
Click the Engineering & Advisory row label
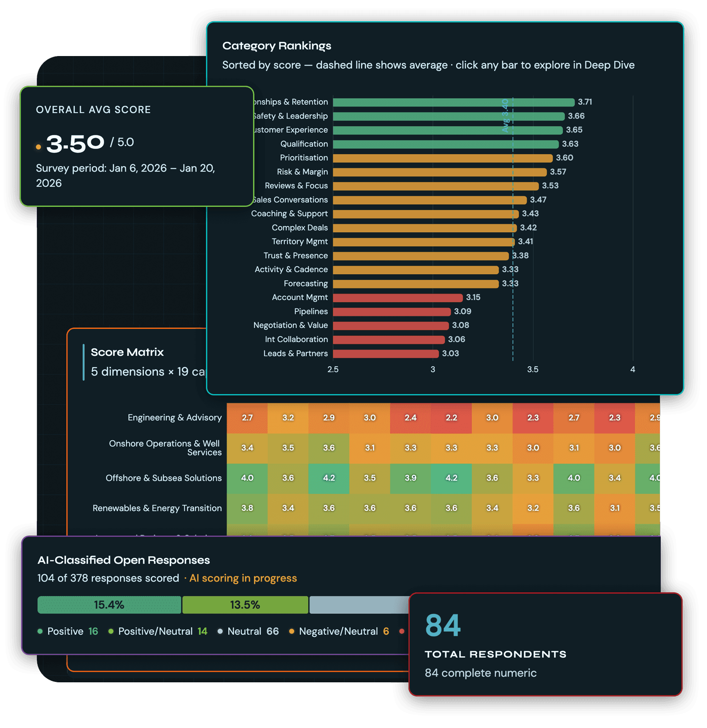[175, 418]
